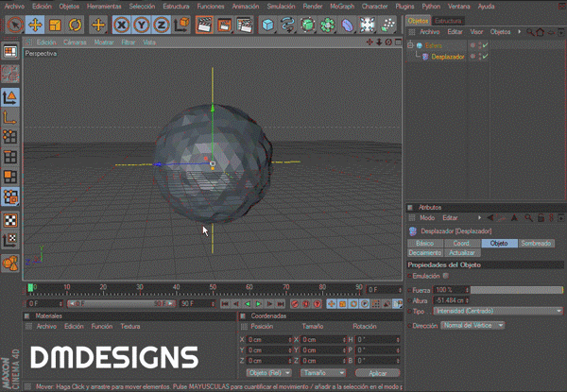Open the Tamaño dropdown in Coordenadas
This screenshot has height=392, width=567.
tap(323, 373)
